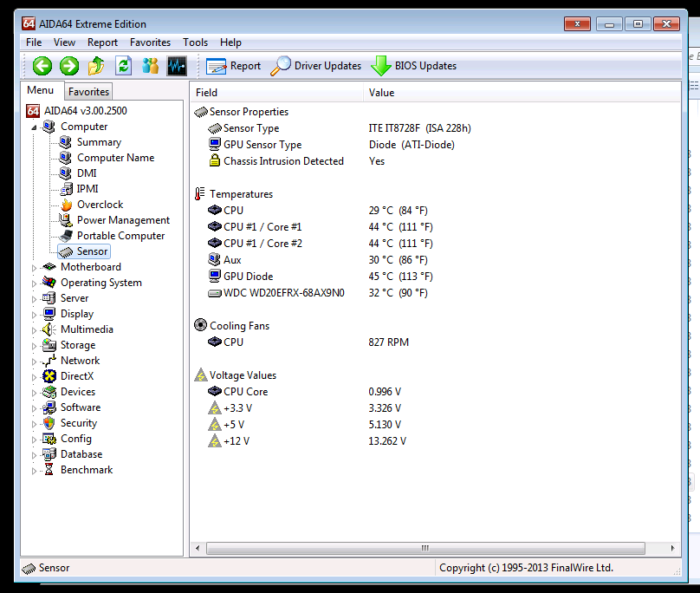This screenshot has height=593, width=700.
Task: Open BIOS Updates from the toolbar
Action: click(x=414, y=66)
